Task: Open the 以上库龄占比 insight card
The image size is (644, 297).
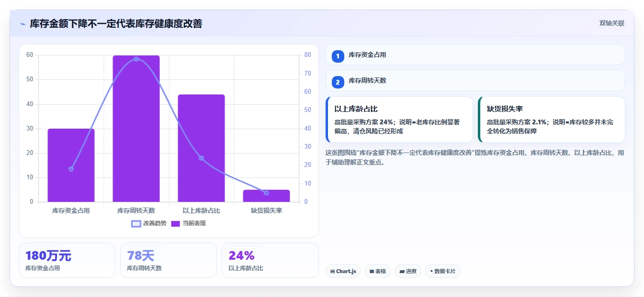Action: [x=399, y=120]
